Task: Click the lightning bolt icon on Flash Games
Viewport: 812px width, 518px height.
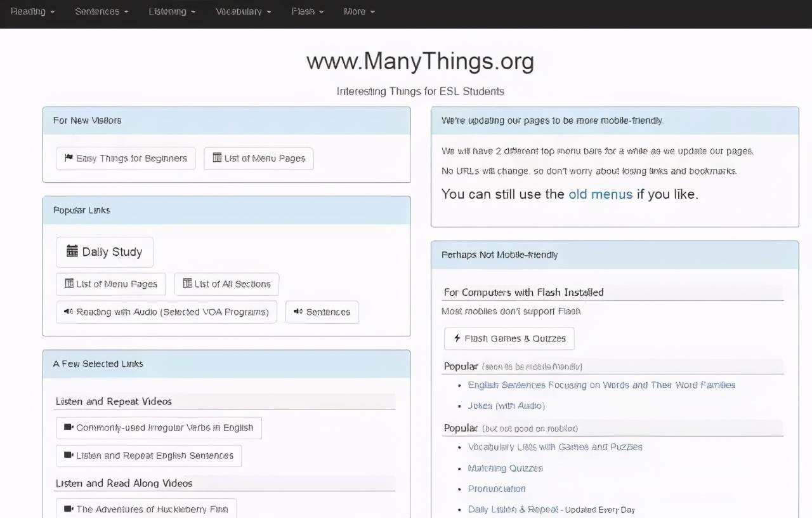Action: point(457,338)
